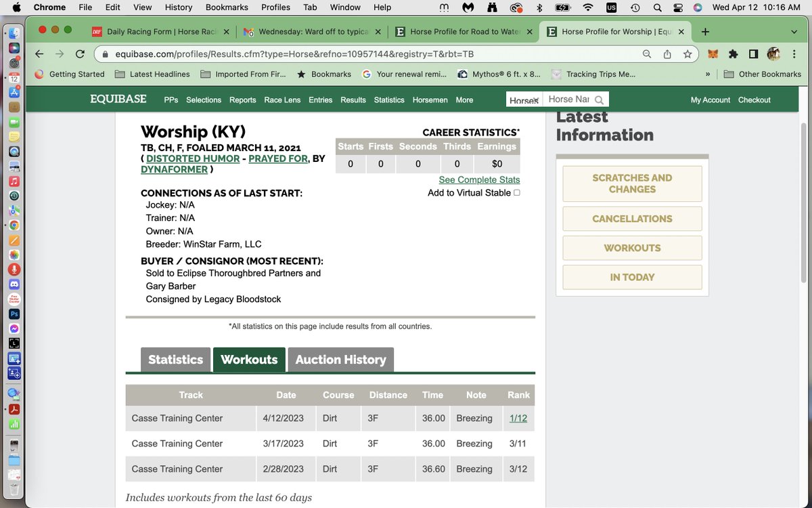This screenshot has width=812, height=508.
Task: Open Finder from the Dock
Action: pyautogui.click(x=14, y=34)
